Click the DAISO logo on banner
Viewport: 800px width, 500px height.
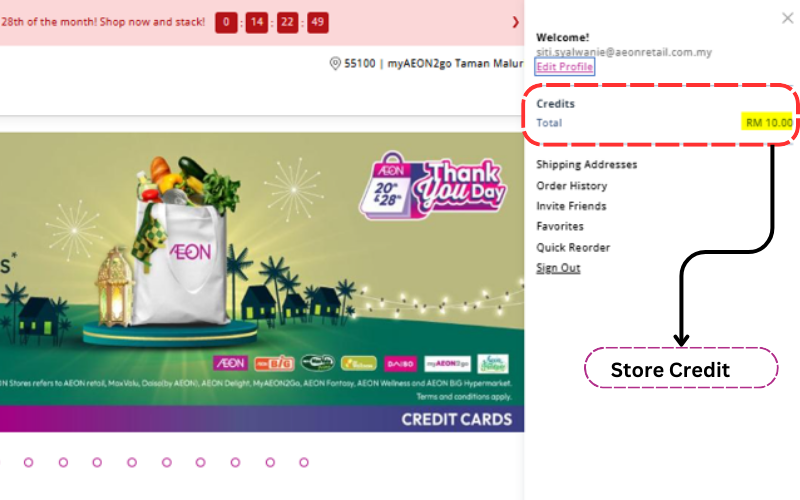(x=401, y=364)
